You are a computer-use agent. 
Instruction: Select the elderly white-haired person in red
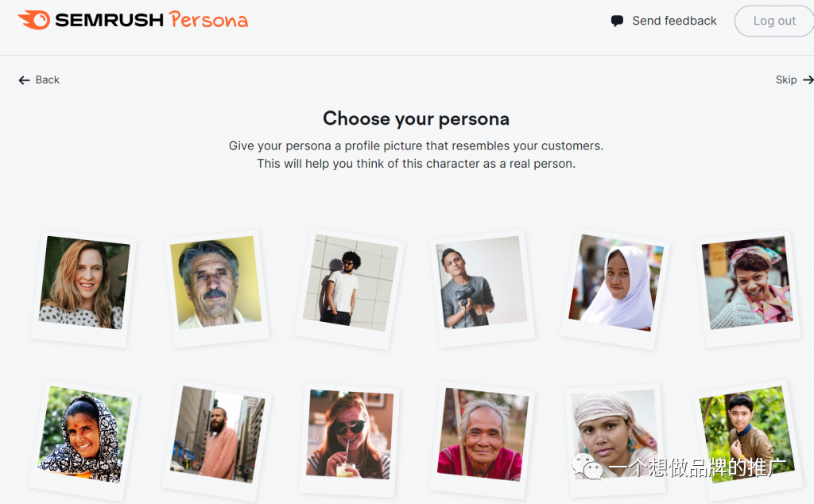pyautogui.click(x=483, y=434)
